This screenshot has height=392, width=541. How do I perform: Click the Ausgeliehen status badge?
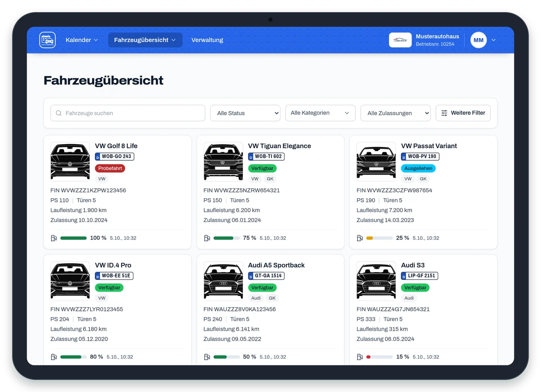tap(418, 169)
